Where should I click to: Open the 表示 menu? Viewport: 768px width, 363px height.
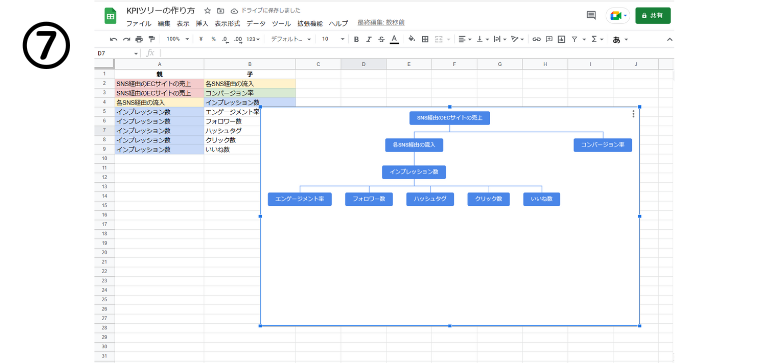point(183,24)
